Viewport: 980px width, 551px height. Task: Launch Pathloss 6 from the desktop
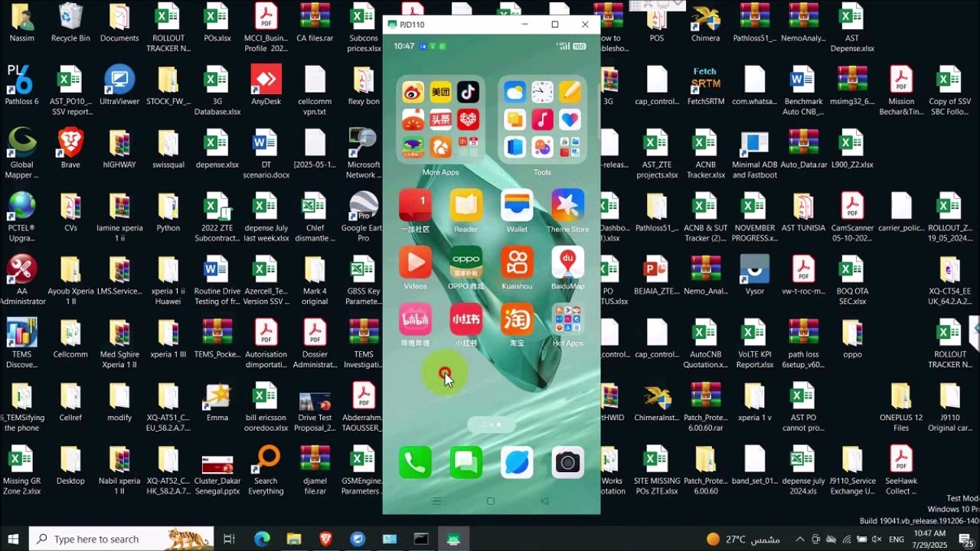tap(21, 85)
